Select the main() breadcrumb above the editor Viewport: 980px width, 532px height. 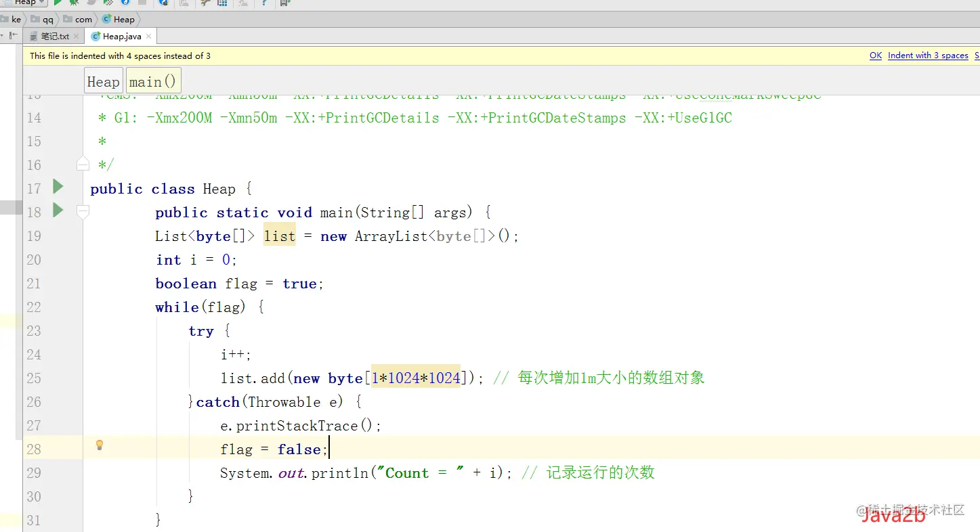[x=154, y=81]
